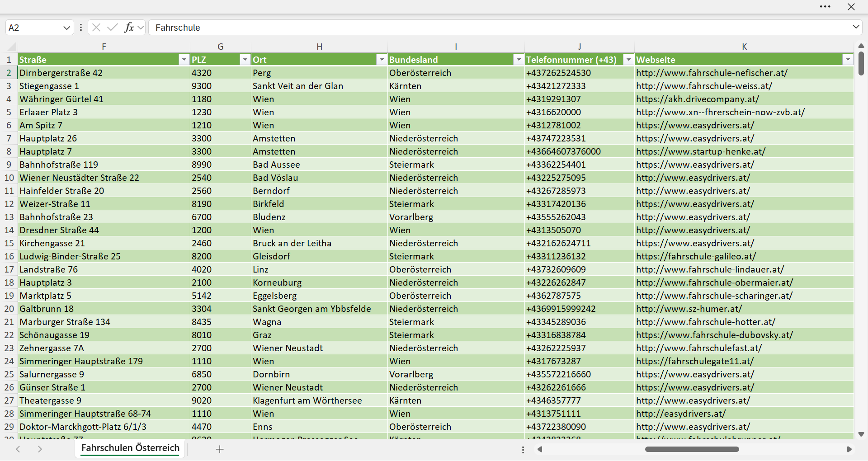Click the vertical scrollbar down arrow
The image size is (868, 461).
point(861,434)
